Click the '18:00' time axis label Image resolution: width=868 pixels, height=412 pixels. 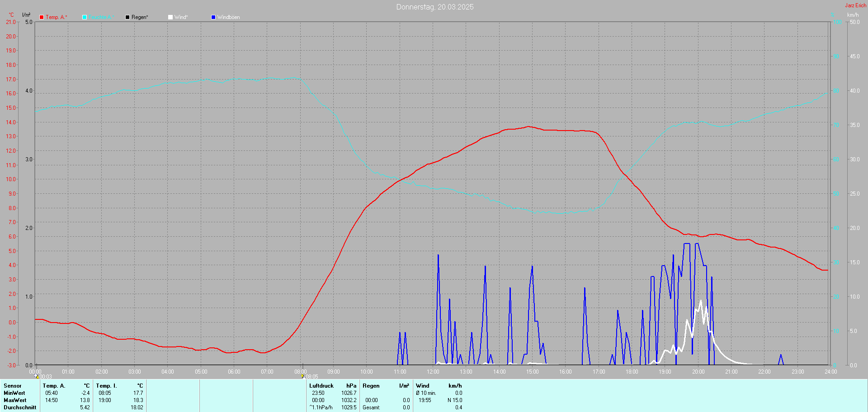[632, 372]
